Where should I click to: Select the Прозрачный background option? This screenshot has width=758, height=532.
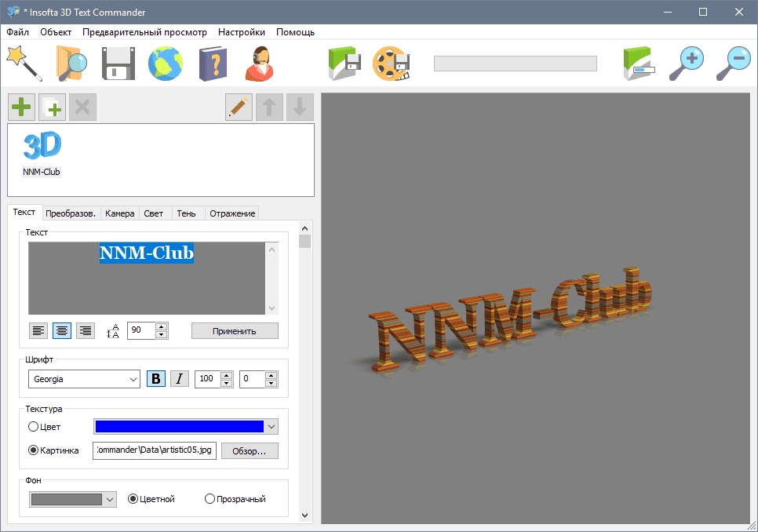click(x=210, y=499)
